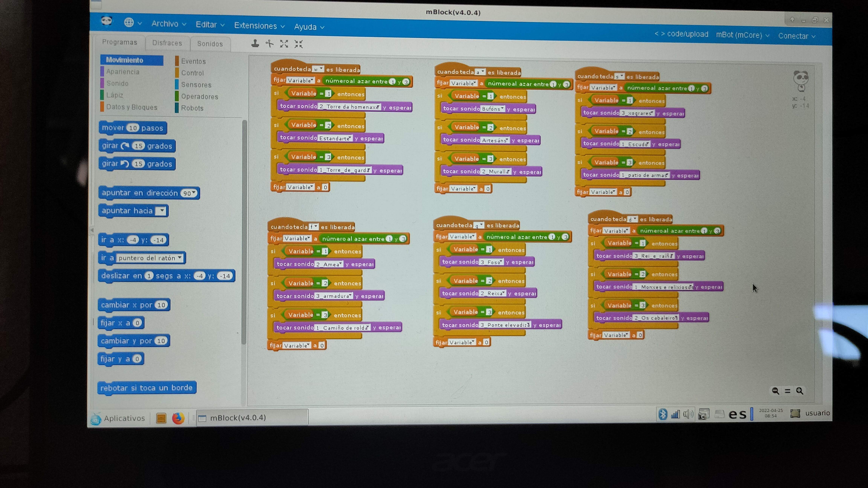868x488 pixels.
Task: Click the grow sprite expand icon
Action: point(284,44)
